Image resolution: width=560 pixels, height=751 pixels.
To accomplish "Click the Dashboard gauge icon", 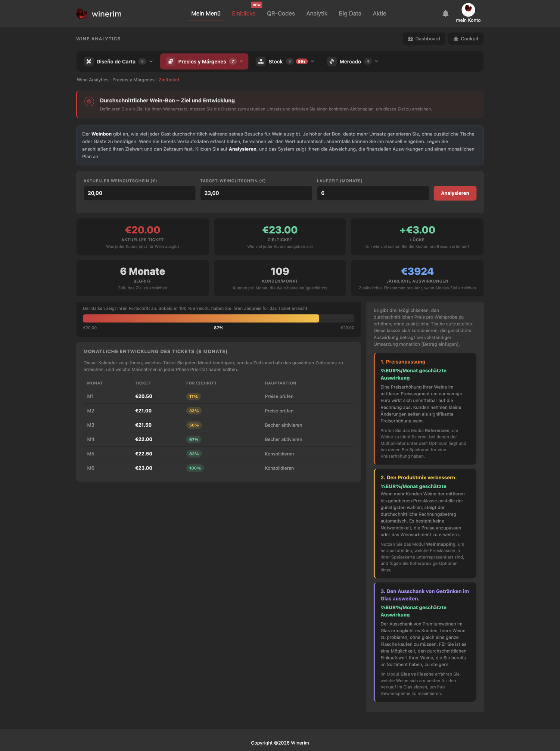I will tap(410, 39).
